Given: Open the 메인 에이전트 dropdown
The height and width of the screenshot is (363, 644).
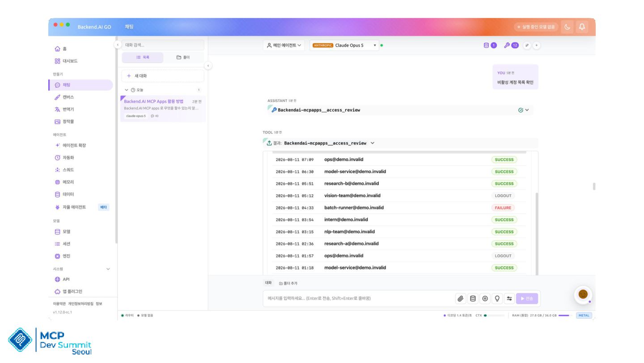Looking at the screenshot, I should point(284,45).
